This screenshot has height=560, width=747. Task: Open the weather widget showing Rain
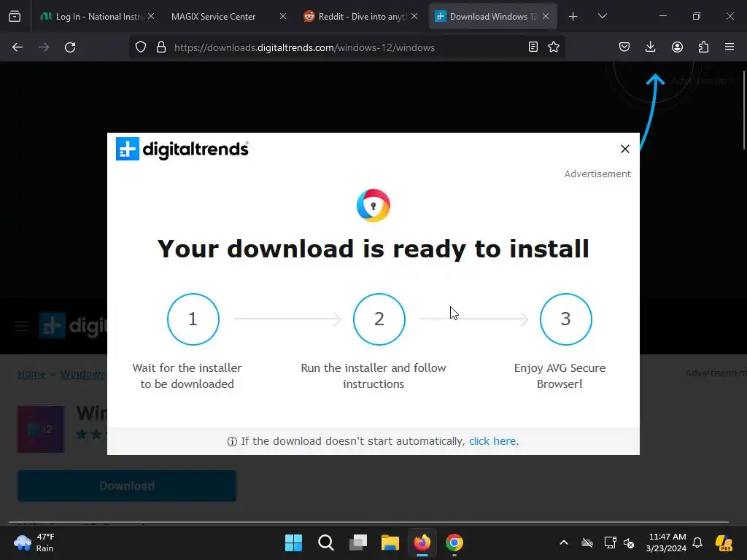pos(34,542)
